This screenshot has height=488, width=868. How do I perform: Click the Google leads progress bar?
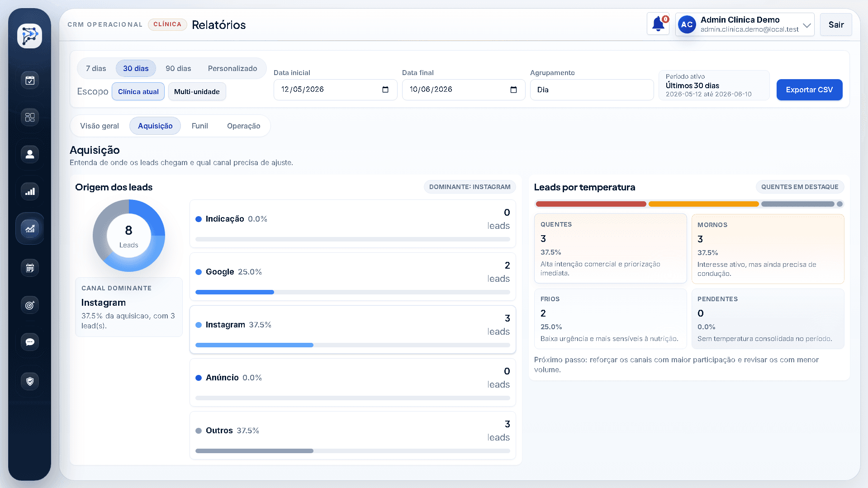click(x=352, y=292)
